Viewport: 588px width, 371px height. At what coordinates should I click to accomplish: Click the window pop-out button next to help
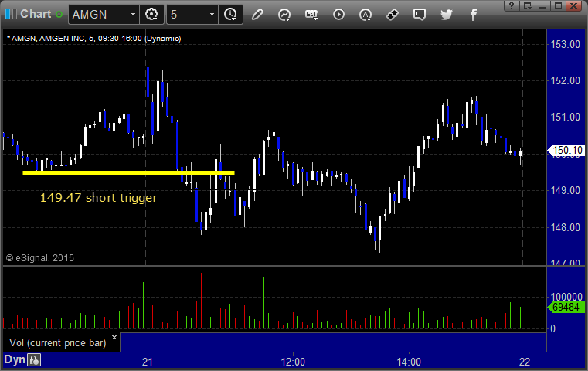(528, 5)
